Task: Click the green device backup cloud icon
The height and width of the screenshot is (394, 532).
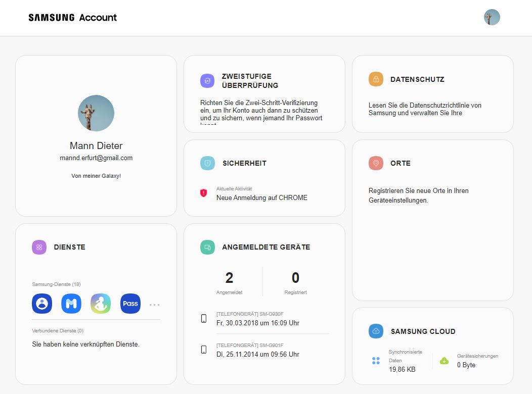Action: tap(444, 361)
